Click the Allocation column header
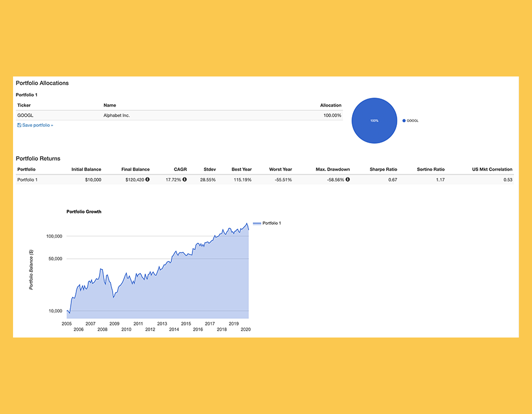This screenshot has height=414, width=532. [x=331, y=105]
